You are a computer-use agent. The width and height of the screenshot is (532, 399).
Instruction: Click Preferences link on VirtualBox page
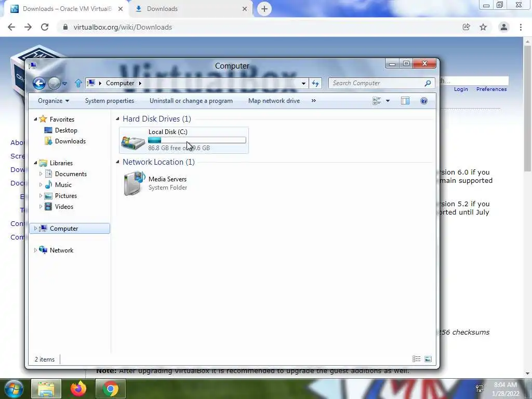pyautogui.click(x=491, y=89)
